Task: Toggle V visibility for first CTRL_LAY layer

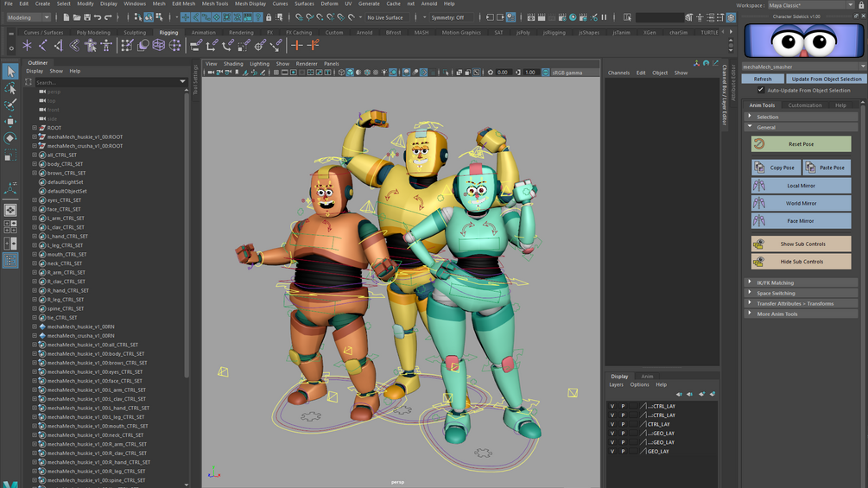Action: click(x=612, y=406)
